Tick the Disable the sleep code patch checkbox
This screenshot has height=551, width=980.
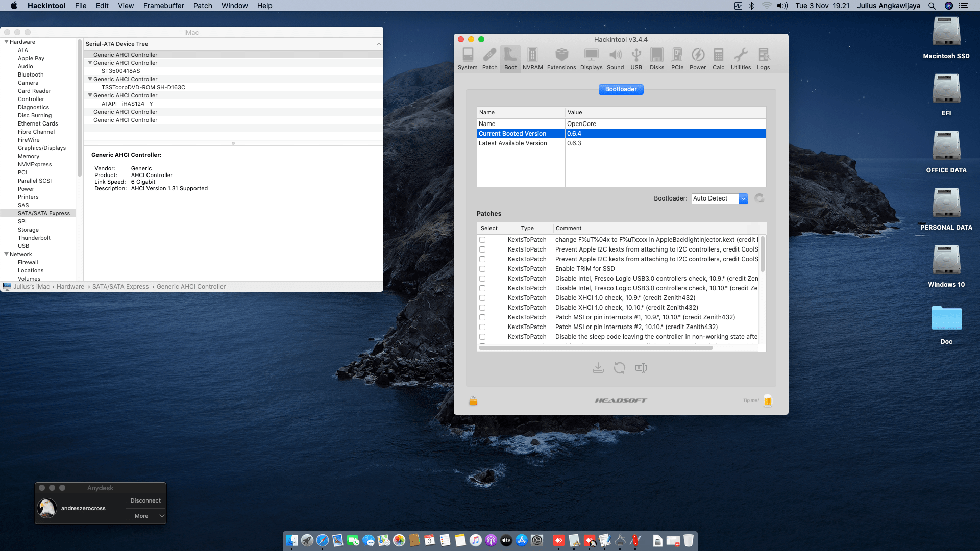tap(482, 337)
